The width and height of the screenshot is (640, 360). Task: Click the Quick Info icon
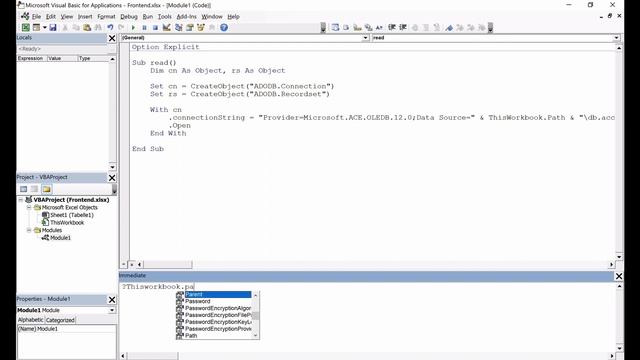358,27
